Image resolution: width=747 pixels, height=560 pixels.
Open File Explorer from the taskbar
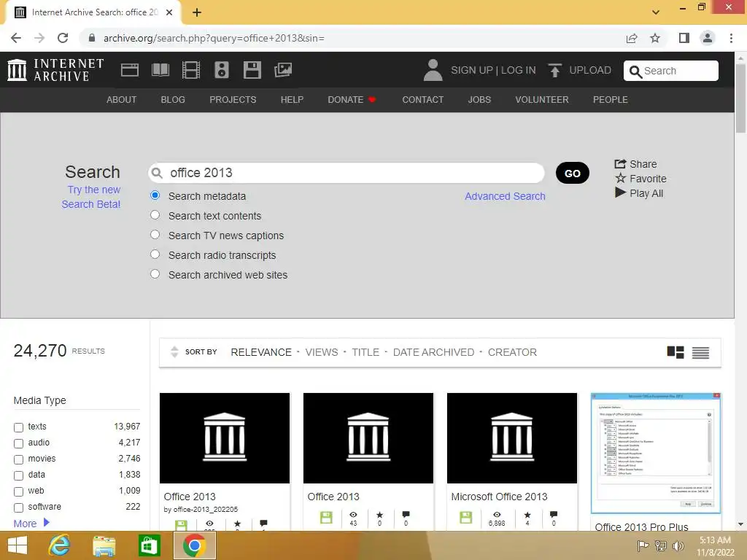coord(104,545)
